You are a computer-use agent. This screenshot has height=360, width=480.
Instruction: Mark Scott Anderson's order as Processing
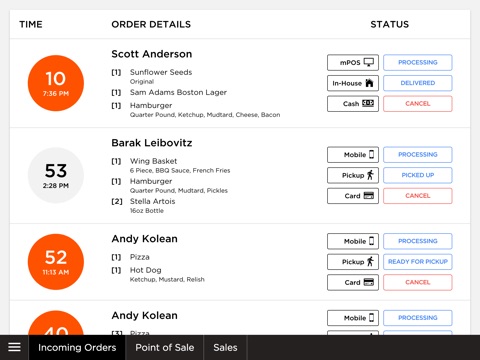coord(418,62)
